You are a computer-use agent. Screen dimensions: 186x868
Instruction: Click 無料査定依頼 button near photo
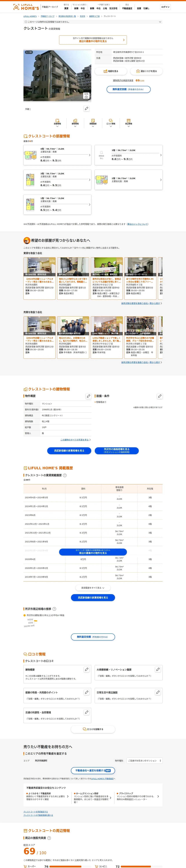128,89
